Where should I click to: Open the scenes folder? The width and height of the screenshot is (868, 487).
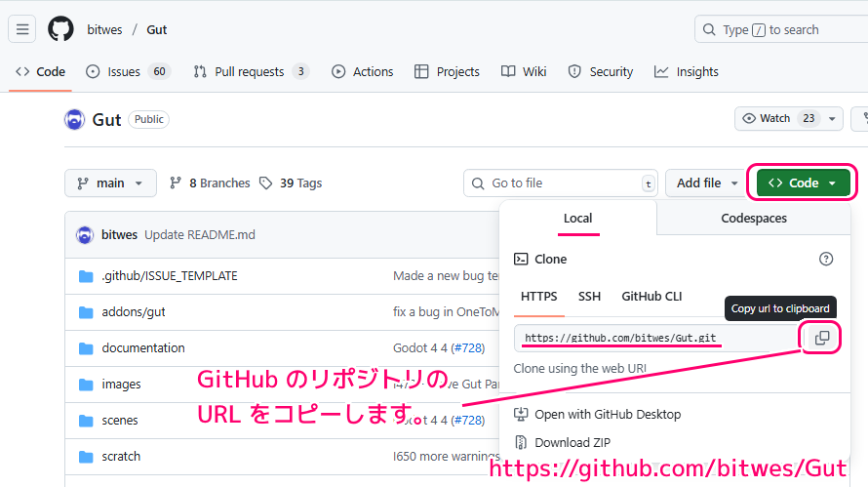click(x=120, y=420)
